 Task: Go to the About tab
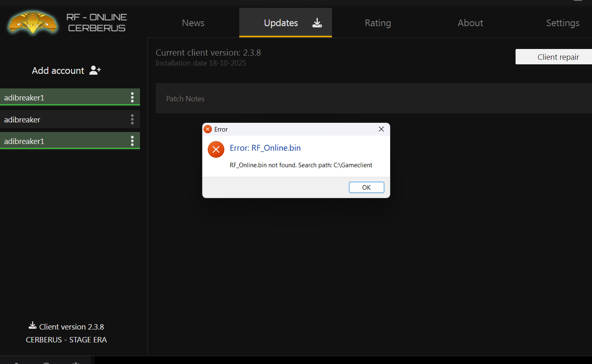[x=470, y=23]
